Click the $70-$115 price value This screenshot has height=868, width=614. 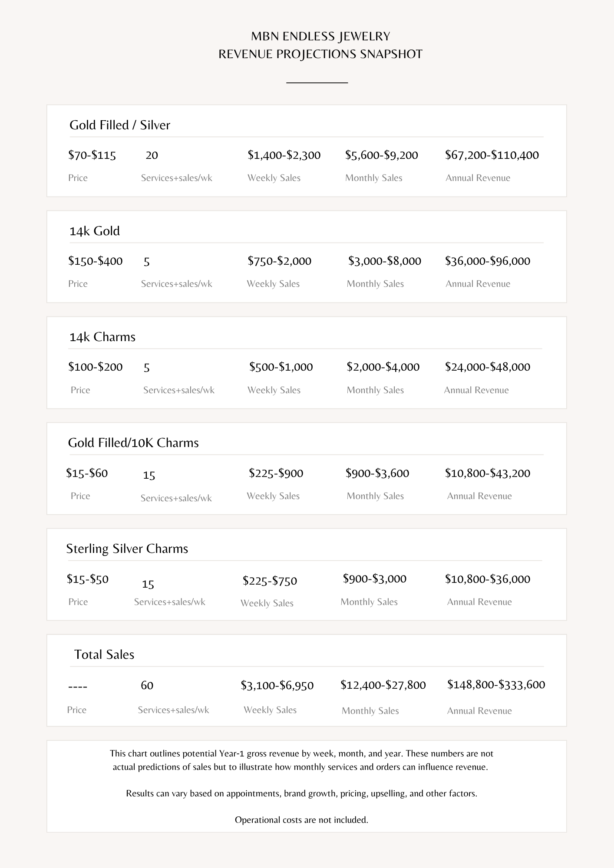(x=92, y=155)
